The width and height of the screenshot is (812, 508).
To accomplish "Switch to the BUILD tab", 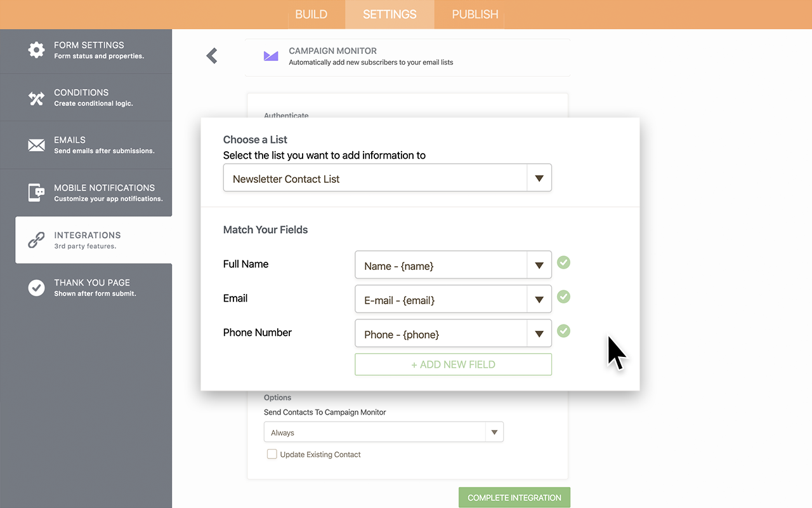I will [311, 15].
